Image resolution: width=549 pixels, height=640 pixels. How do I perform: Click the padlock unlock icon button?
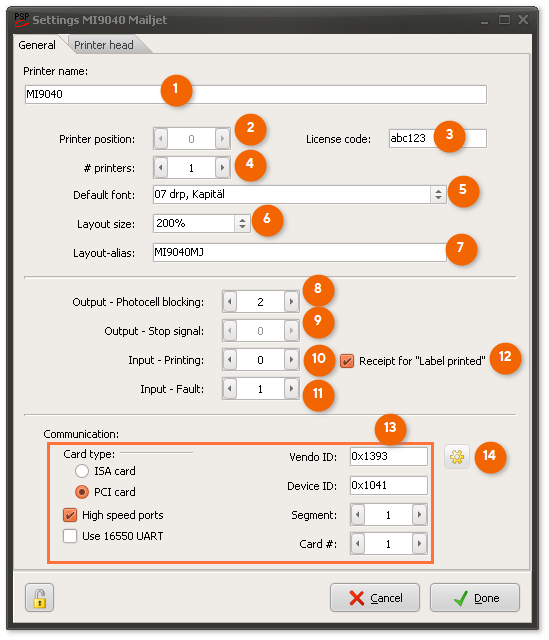pyautogui.click(x=40, y=598)
